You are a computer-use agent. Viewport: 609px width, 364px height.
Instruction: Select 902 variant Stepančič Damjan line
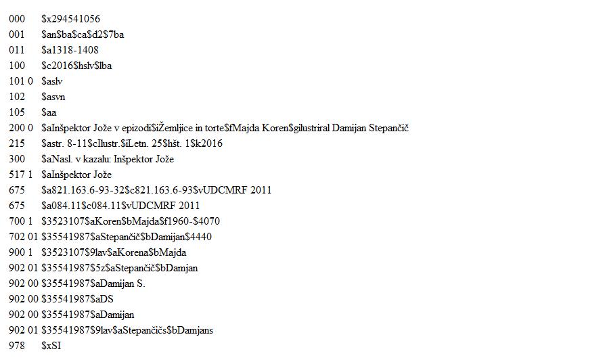[120, 268]
